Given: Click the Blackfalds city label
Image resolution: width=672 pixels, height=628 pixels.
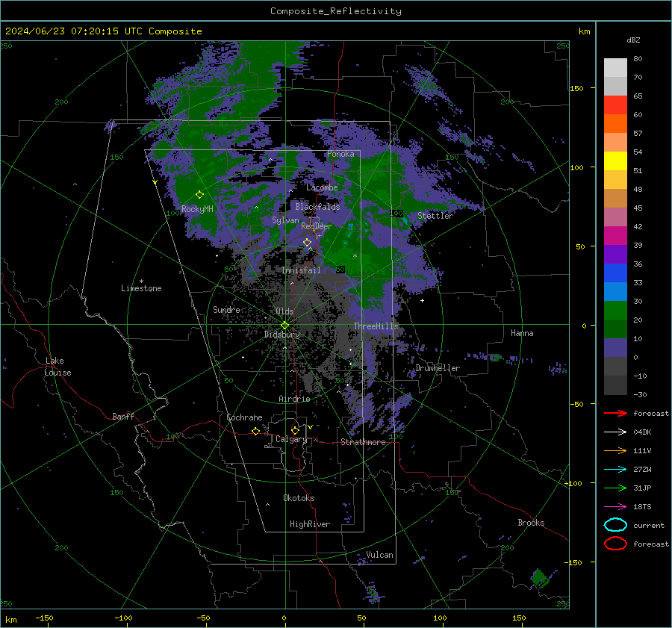Looking at the screenshot, I should pos(317,207).
